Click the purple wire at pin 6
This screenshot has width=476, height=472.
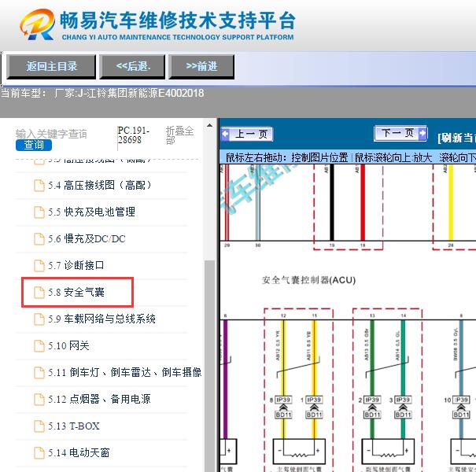pos(225,379)
